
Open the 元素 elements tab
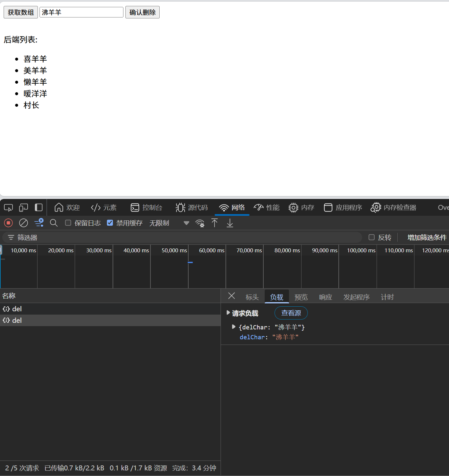(x=104, y=208)
